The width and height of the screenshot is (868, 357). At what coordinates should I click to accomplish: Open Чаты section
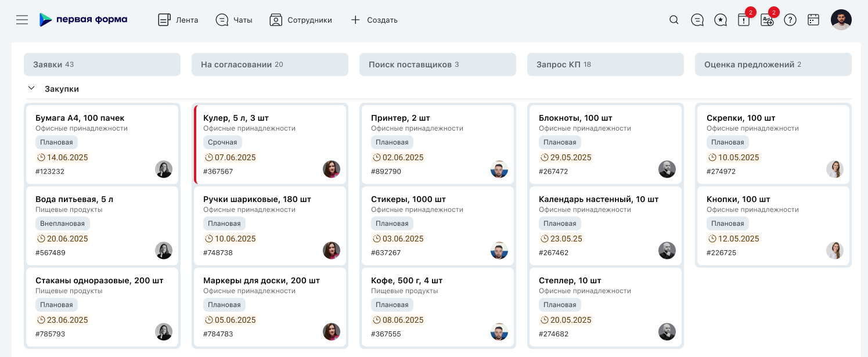coord(234,20)
